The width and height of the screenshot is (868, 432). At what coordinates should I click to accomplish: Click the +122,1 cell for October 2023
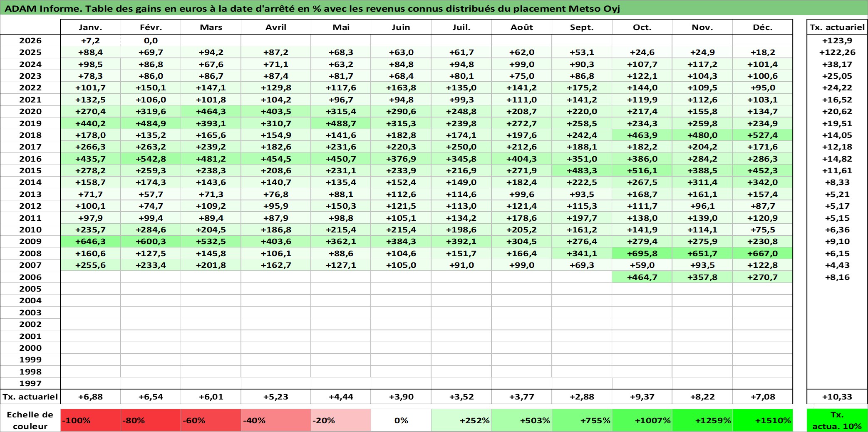[x=642, y=76]
